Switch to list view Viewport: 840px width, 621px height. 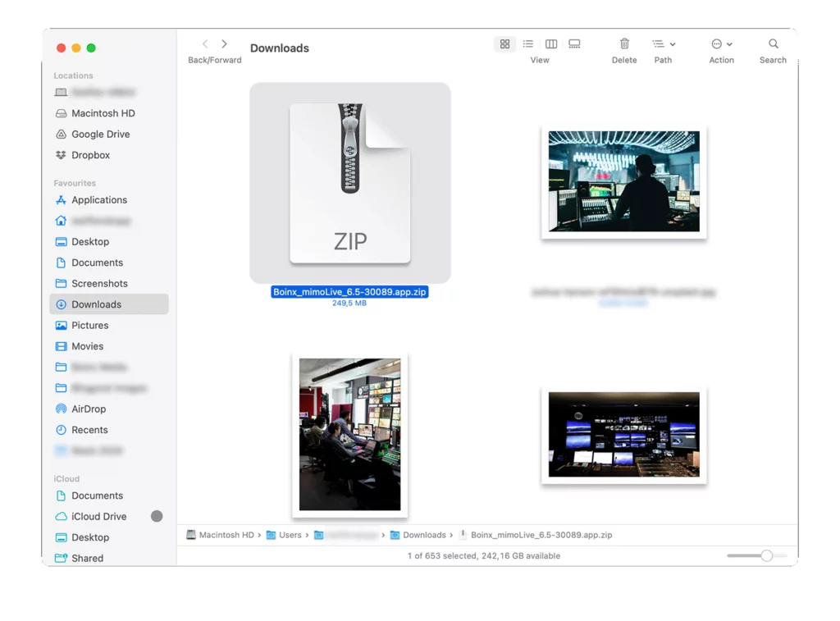pyautogui.click(x=528, y=44)
